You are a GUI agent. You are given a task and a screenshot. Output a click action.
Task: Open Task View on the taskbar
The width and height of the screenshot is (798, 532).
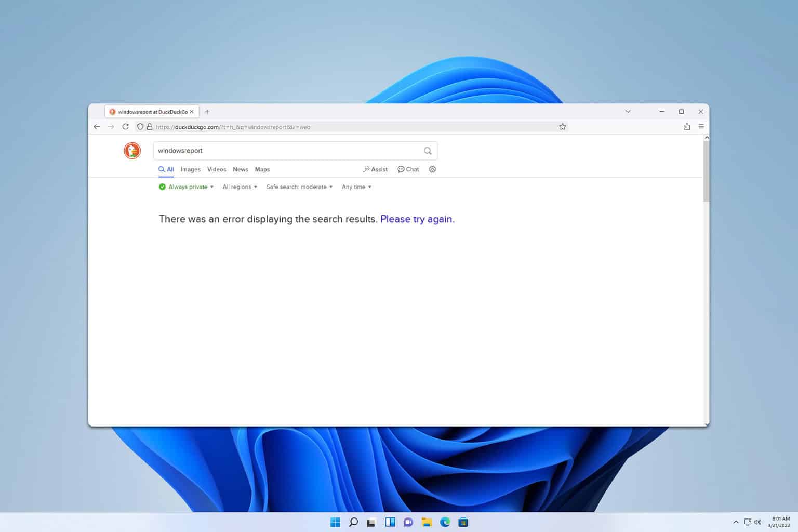click(x=371, y=523)
